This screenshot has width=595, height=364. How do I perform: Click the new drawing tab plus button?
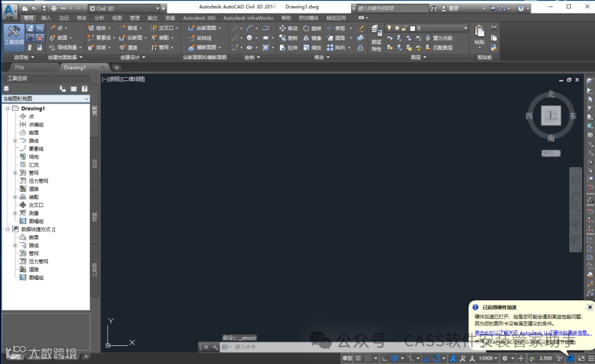click(116, 68)
